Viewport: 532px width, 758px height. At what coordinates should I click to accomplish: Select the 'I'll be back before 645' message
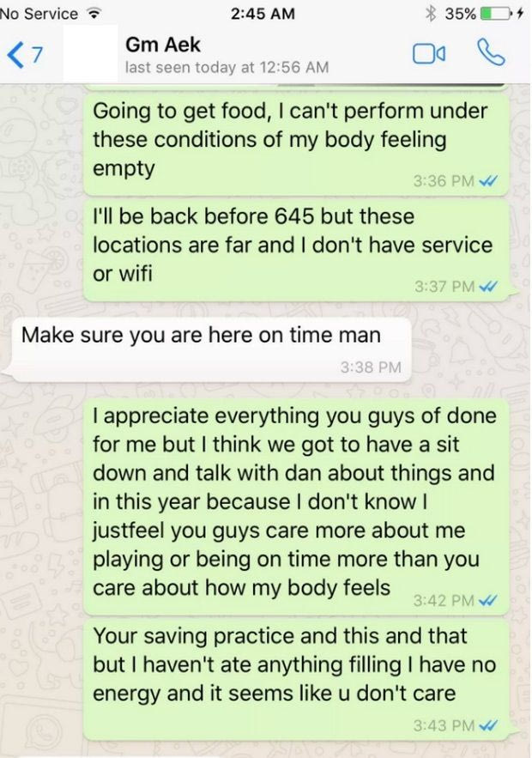coord(297,250)
